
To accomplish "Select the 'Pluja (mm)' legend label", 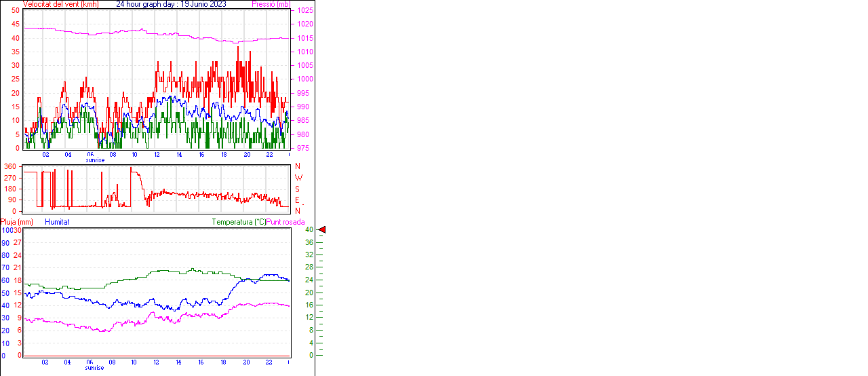I will (x=17, y=222).
